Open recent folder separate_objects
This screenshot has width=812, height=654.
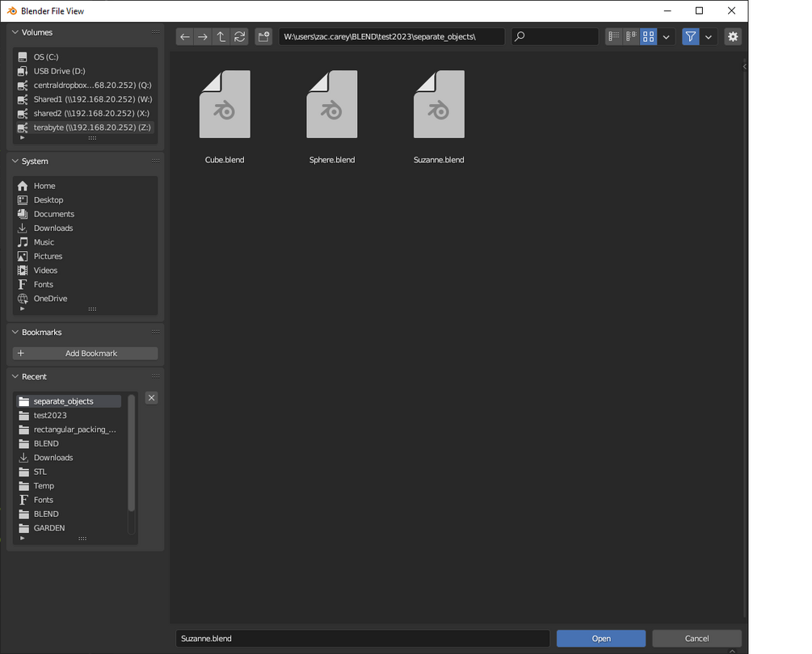(69, 401)
